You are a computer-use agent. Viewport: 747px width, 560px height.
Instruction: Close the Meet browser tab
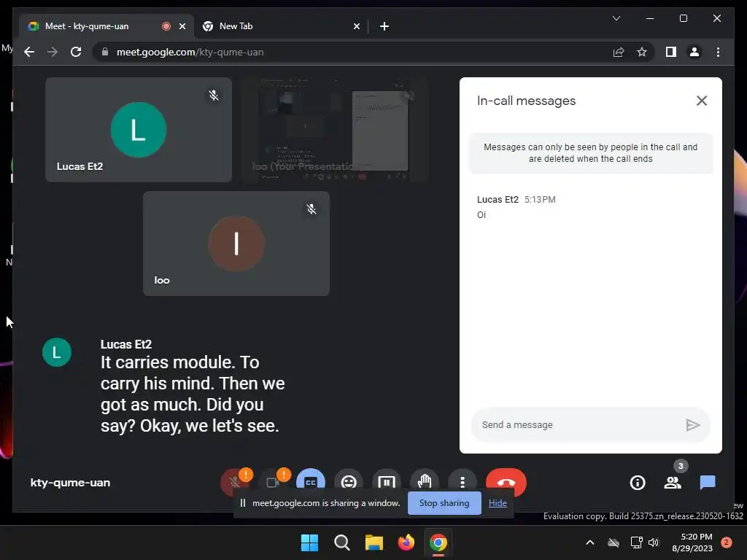click(x=182, y=26)
